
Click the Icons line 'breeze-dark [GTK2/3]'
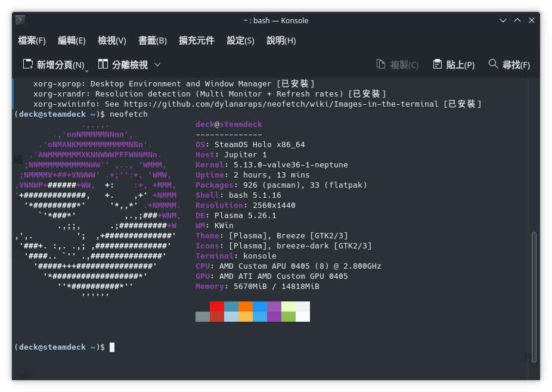[x=324, y=246]
